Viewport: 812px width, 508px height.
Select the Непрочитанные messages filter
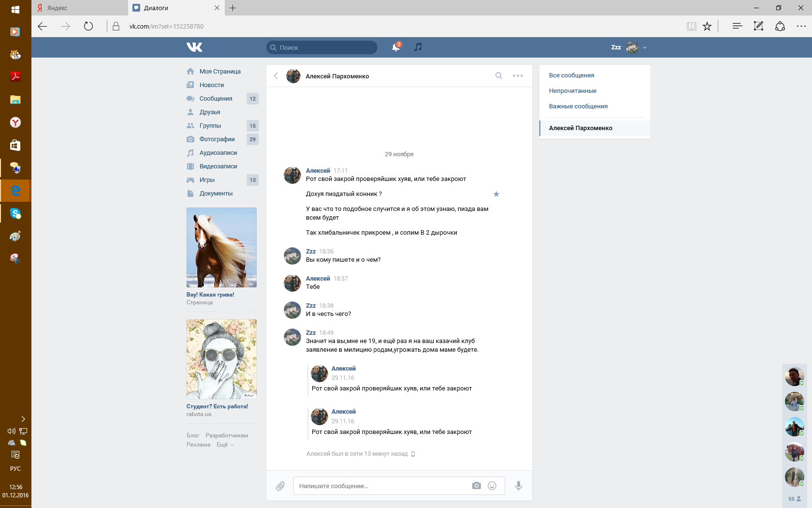click(572, 90)
